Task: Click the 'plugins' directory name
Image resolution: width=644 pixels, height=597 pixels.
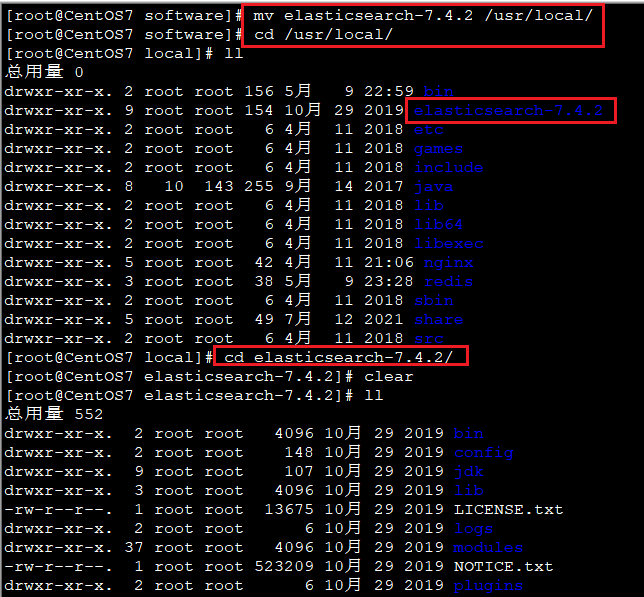Action: tap(488, 586)
